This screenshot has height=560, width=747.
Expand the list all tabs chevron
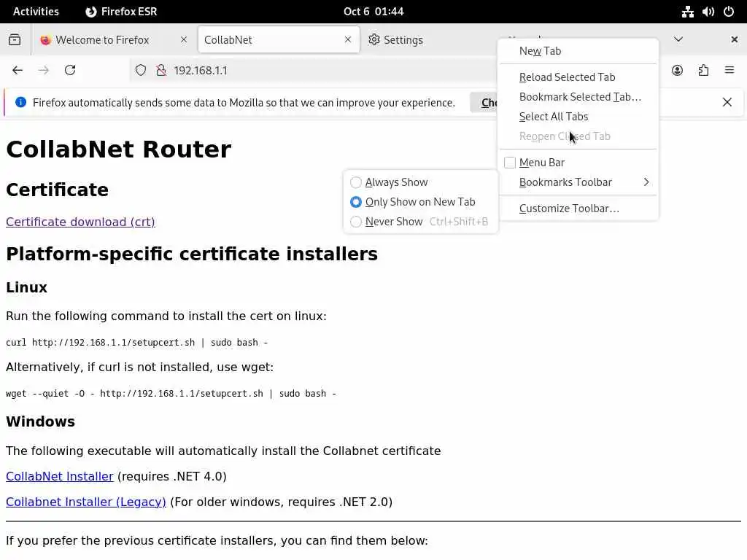tap(678, 39)
